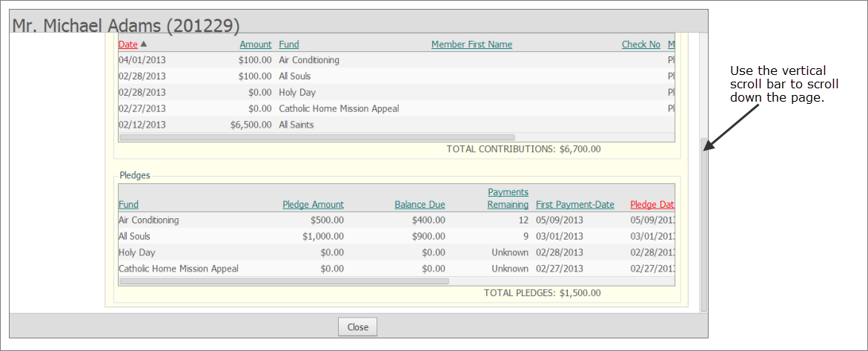Image resolution: width=868 pixels, height=351 pixels.
Task: Click the Close button
Action: 358,327
